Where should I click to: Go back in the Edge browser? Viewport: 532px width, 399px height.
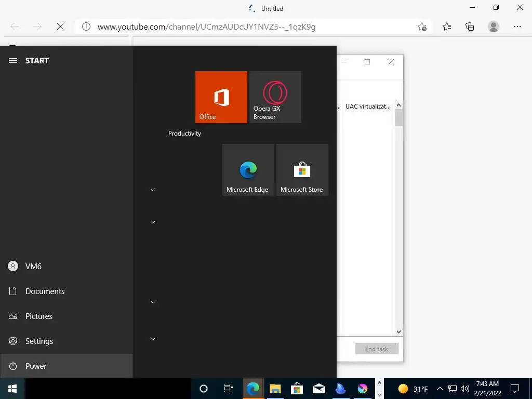15,26
